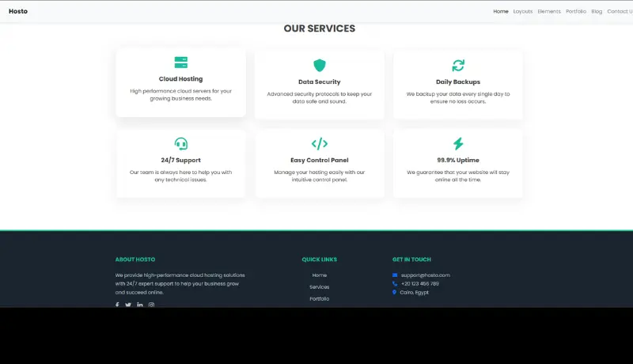Select the 24/7 Support heading
633x364 pixels.
(181, 160)
